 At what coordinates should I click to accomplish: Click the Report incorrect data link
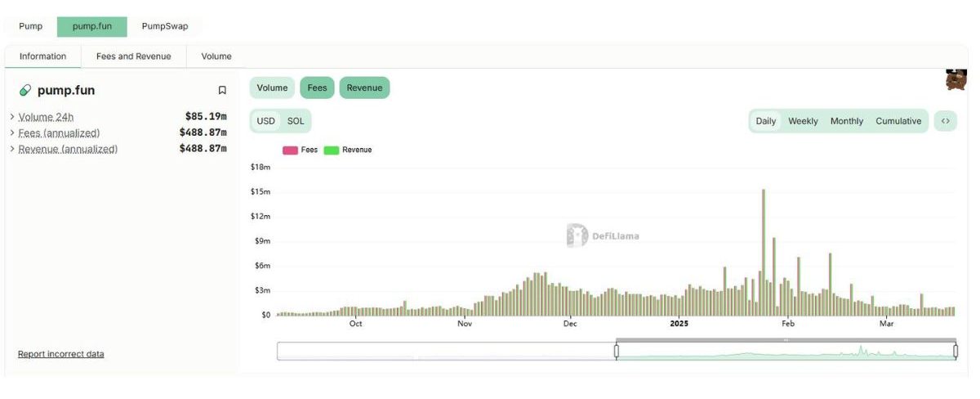61,354
